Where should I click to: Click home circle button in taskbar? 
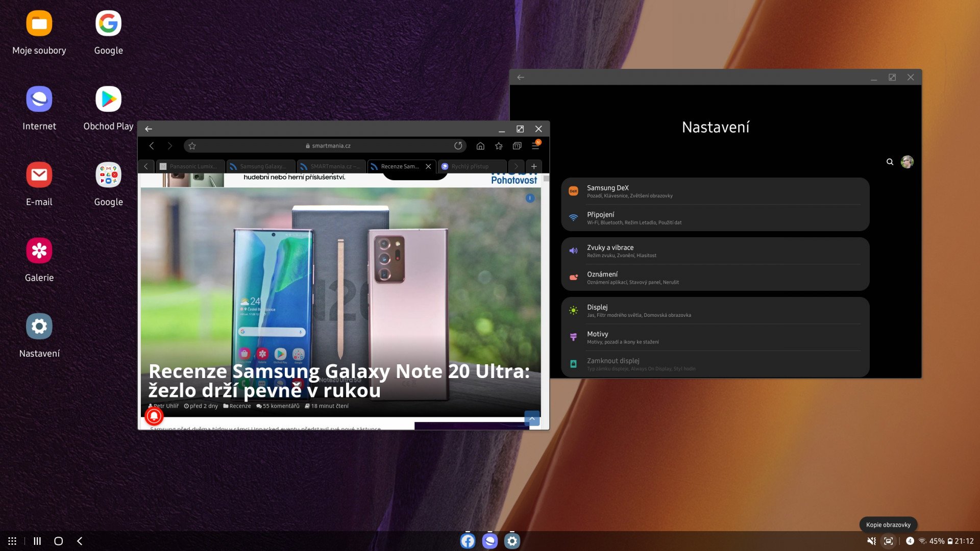coord(59,541)
